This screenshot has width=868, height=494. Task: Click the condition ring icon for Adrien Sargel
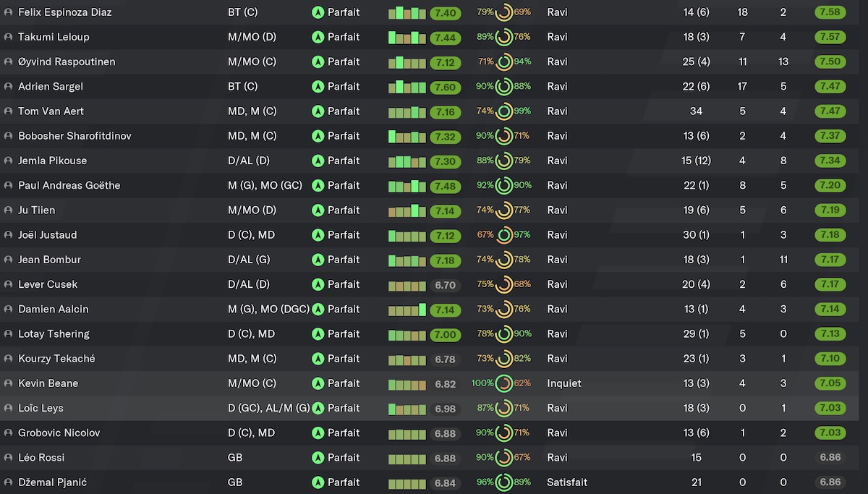click(x=504, y=87)
